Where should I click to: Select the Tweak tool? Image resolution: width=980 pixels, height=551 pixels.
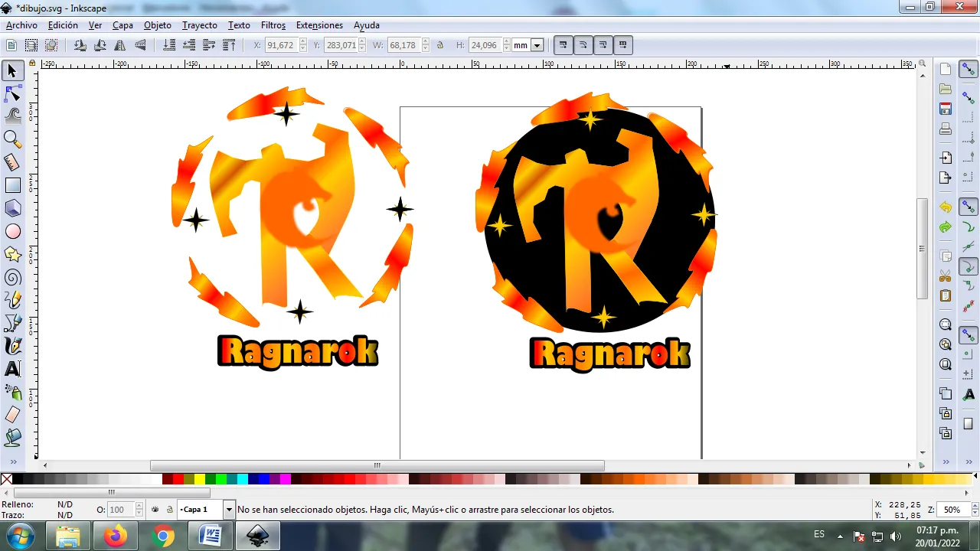(x=12, y=116)
